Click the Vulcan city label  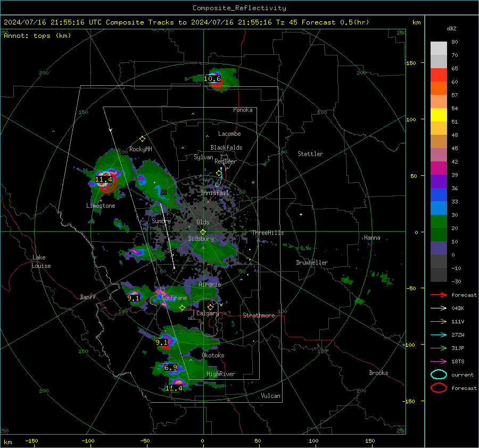click(270, 396)
